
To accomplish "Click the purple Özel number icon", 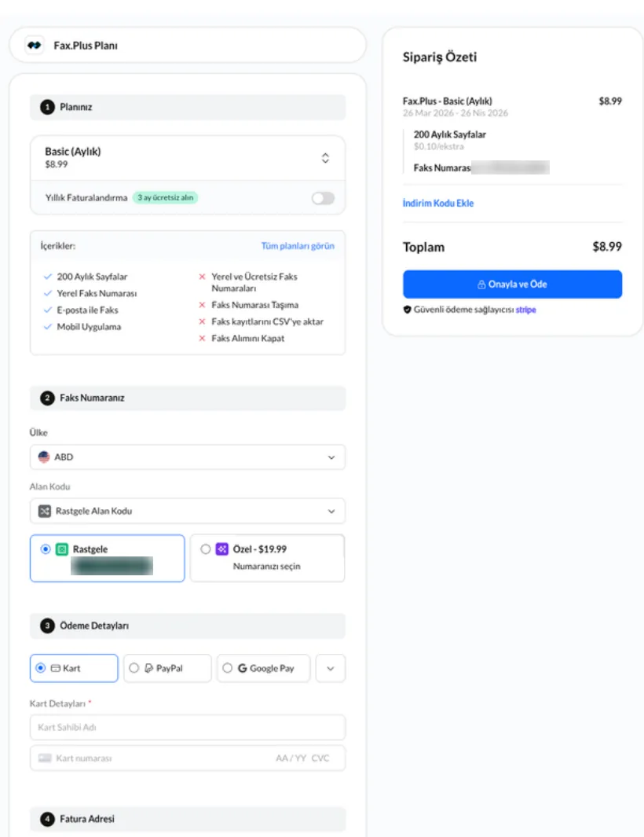I will (x=222, y=549).
